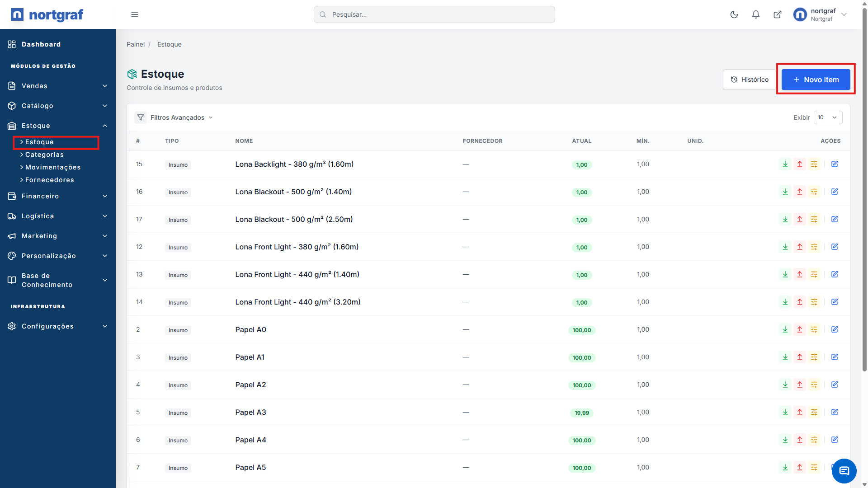The width and height of the screenshot is (868, 488).
Task: Click the filter funnel icon
Action: [141, 117]
